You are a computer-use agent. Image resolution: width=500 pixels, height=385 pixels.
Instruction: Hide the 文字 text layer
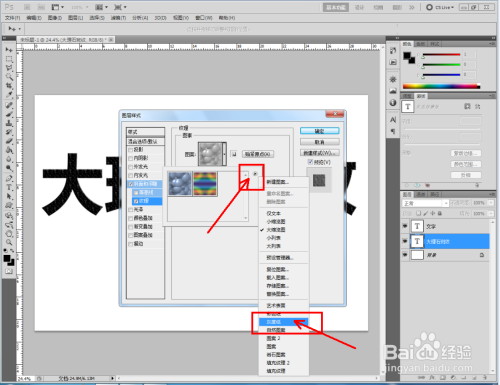pos(405,226)
